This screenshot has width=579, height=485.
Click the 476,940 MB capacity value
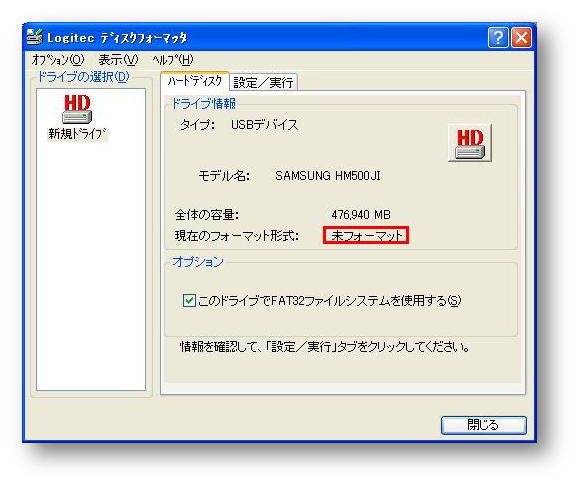(x=361, y=215)
